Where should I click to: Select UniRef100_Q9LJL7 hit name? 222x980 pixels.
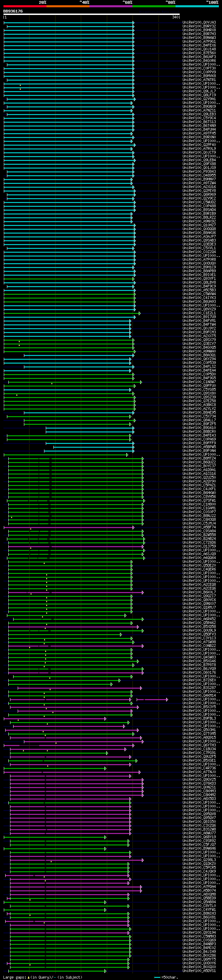point(199,91)
